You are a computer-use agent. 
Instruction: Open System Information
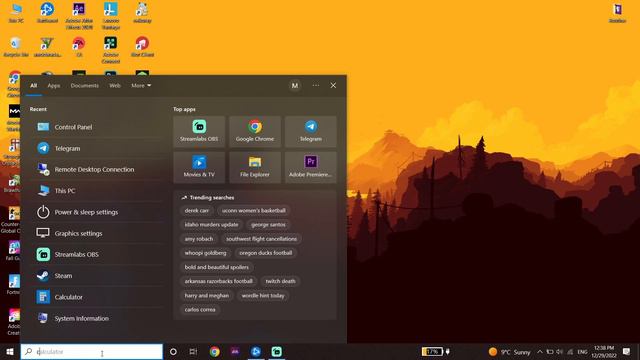97,318
